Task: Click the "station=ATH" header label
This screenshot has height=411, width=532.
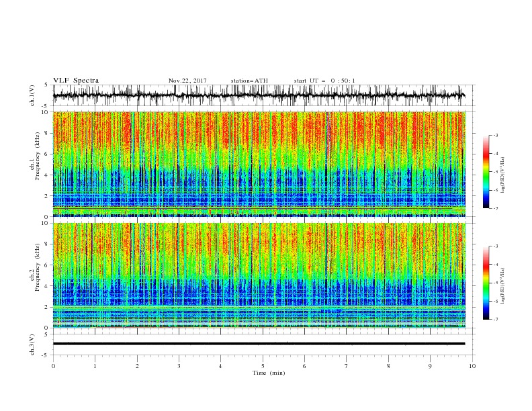Action: (249, 81)
